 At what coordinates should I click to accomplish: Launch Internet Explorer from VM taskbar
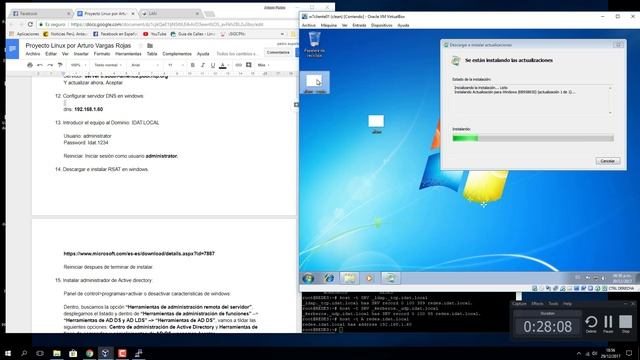tap(329, 278)
